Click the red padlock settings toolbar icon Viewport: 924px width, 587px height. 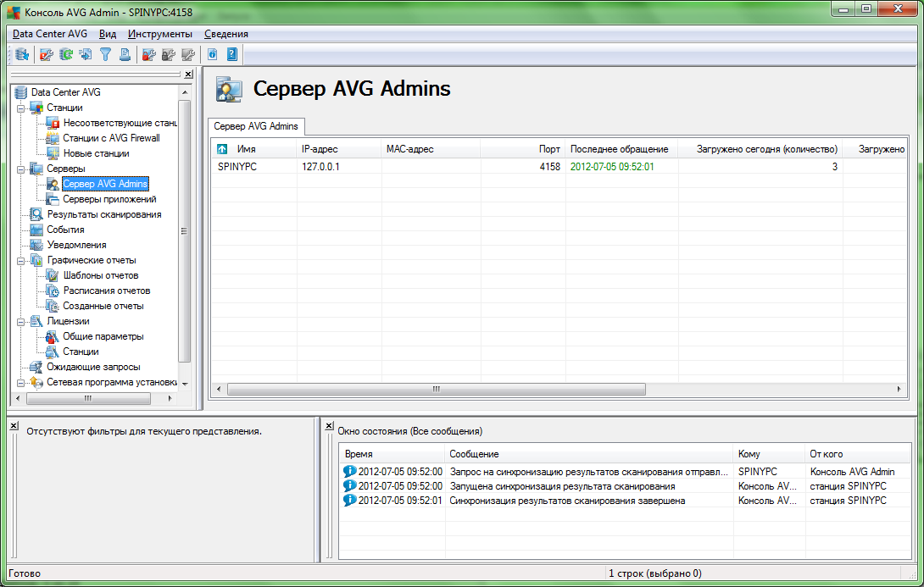(x=149, y=55)
